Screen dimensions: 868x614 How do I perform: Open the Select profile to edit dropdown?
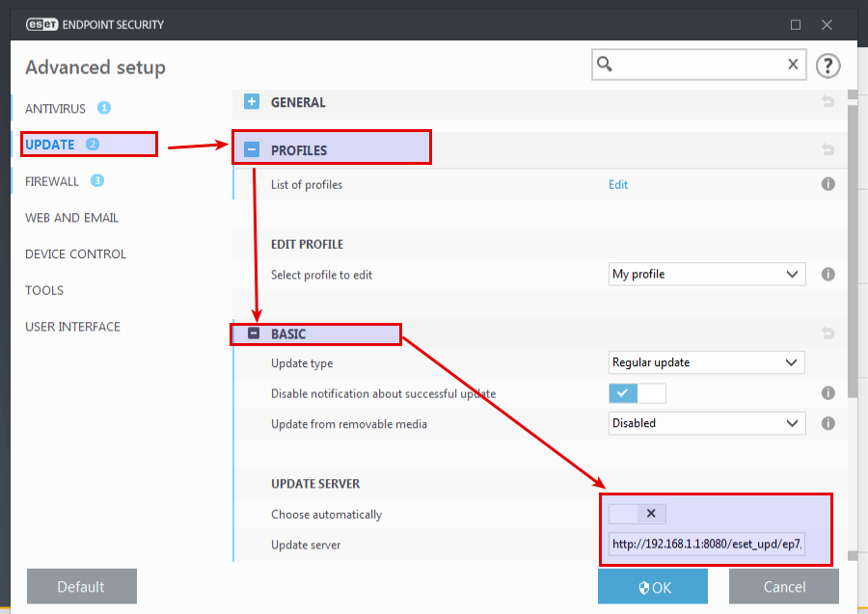(x=707, y=274)
